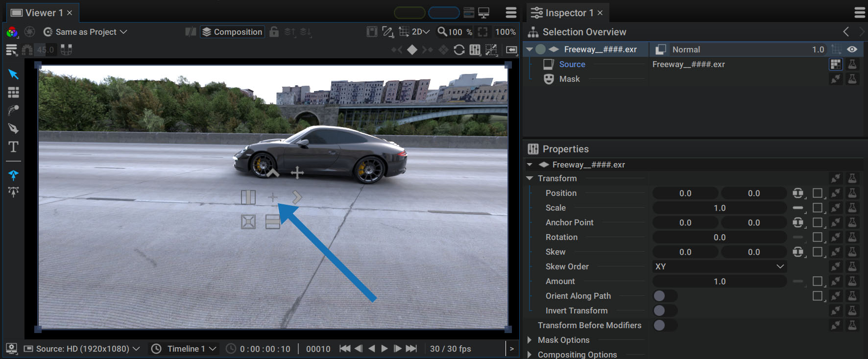Screen dimensions: 868x359
Task: Click the U-shaped magnet snapping icon
Action: pos(67,49)
